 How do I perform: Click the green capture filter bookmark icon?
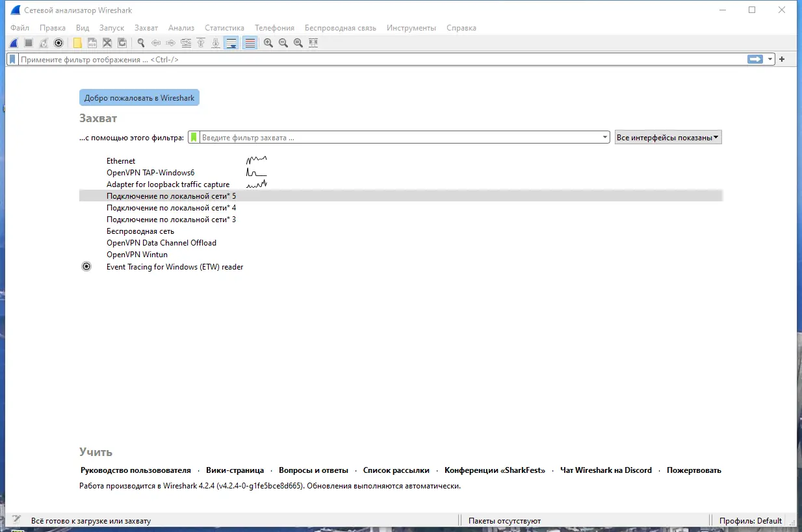click(x=194, y=138)
